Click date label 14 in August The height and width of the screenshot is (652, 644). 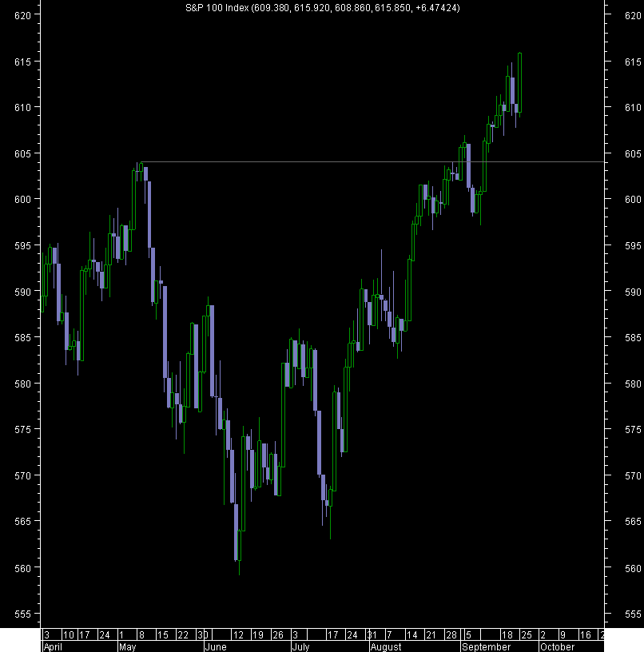pos(412,635)
